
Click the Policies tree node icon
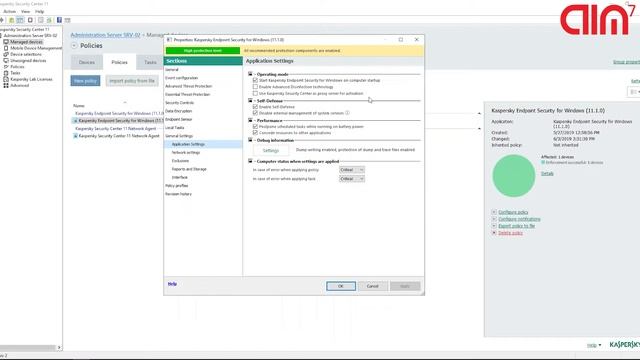click(6, 67)
